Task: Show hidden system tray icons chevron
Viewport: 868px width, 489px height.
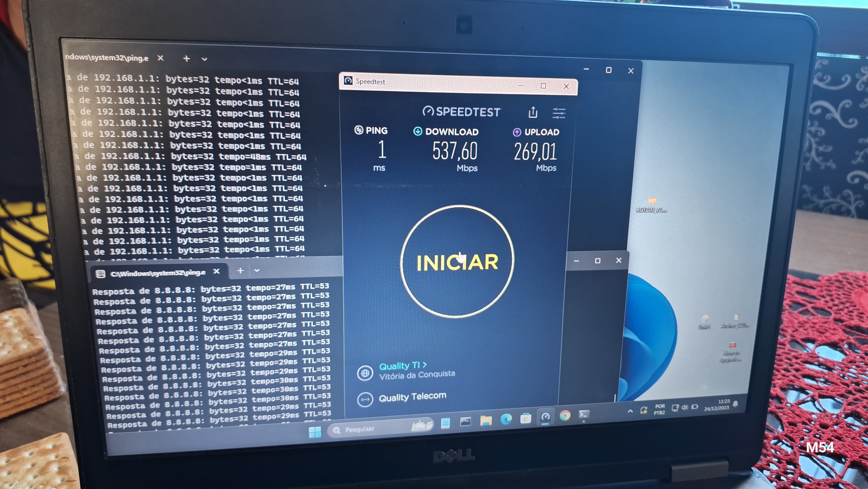Action: pyautogui.click(x=630, y=411)
